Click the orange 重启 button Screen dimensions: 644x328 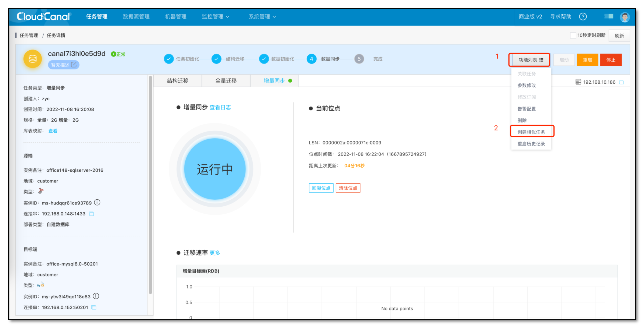click(x=587, y=60)
